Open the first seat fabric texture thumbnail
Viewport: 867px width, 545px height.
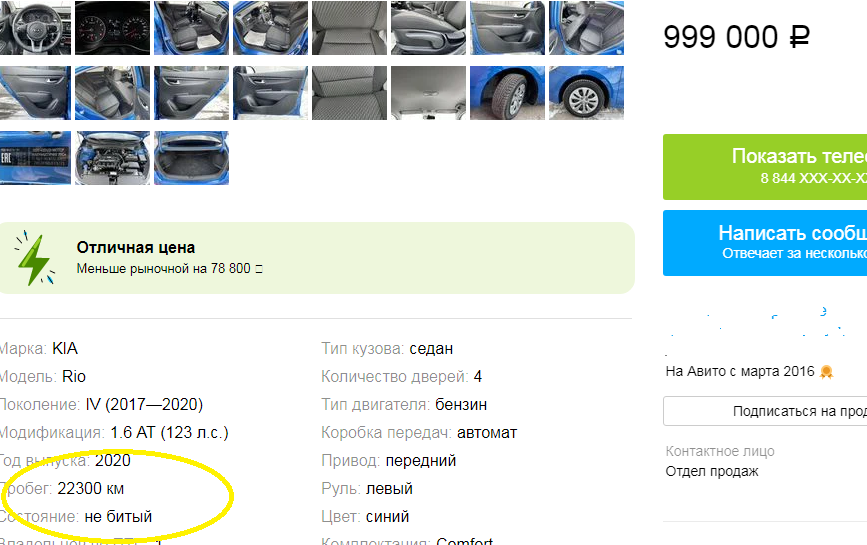coord(349,28)
